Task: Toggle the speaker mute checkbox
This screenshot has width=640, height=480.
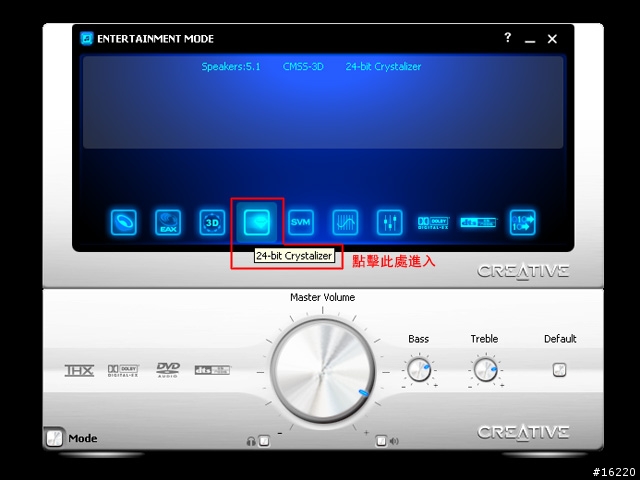Action: (x=381, y=441)
